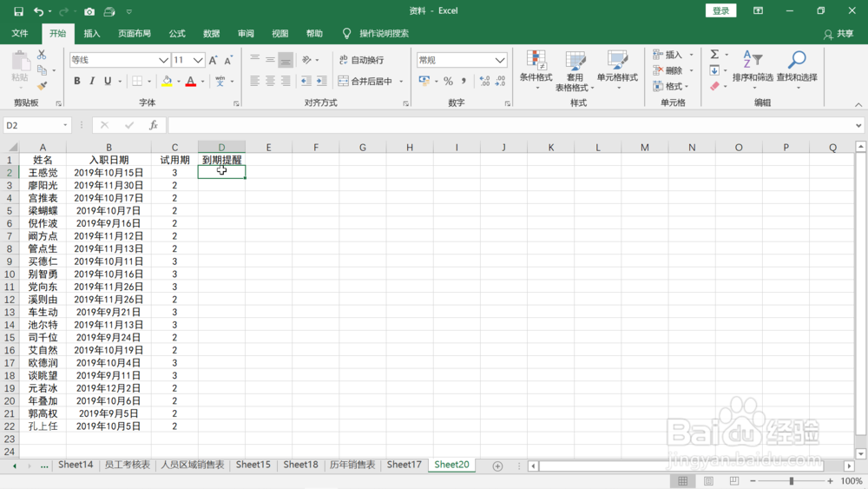This screenshot has width=868, height=489.
Task: Click the AutoSum sigma icon
Action: (x=714, y=54)
